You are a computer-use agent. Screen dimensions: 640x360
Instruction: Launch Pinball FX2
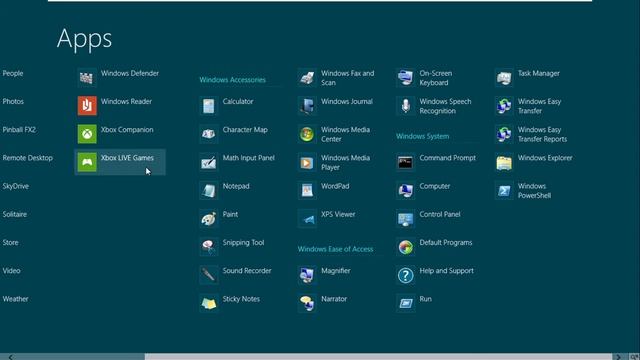click(19, 130)
